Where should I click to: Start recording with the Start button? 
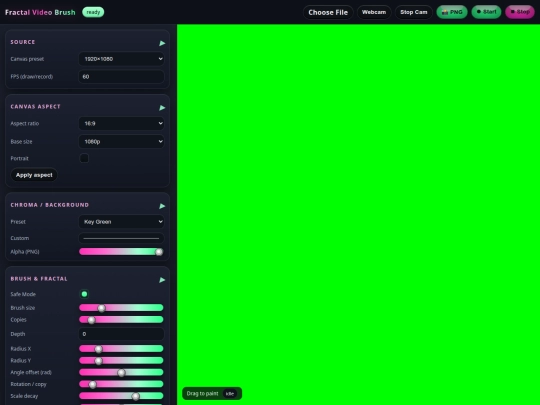(486, 12)
